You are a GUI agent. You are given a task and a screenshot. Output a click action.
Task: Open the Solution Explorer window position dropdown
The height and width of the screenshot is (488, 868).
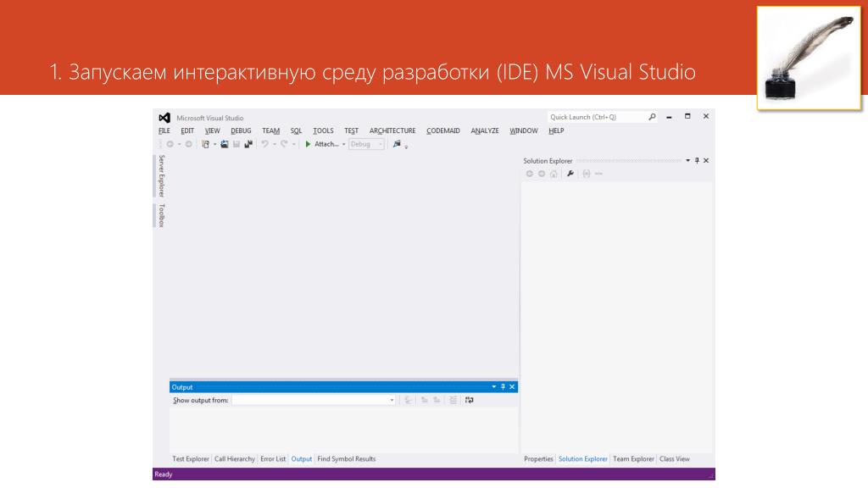[688, 160]
